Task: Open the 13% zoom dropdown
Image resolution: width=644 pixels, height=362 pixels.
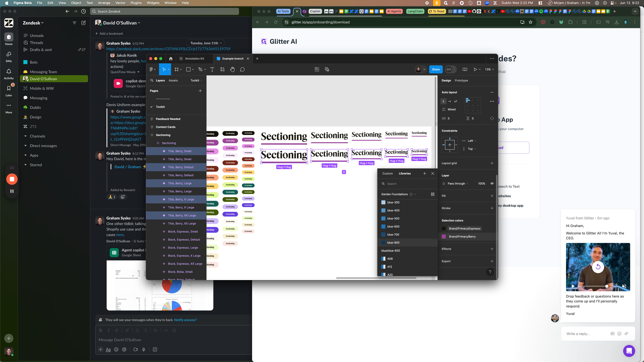Action: click(489, 70)
